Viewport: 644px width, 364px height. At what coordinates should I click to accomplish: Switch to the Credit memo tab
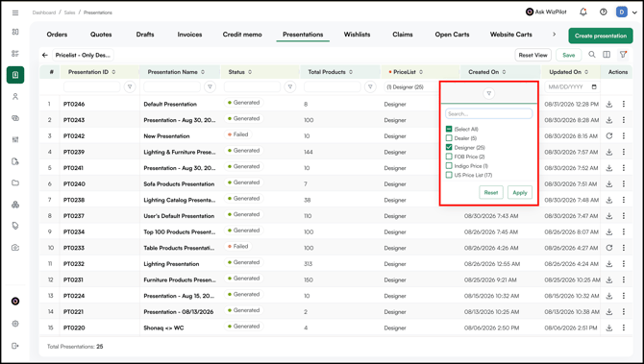(242, 35)
